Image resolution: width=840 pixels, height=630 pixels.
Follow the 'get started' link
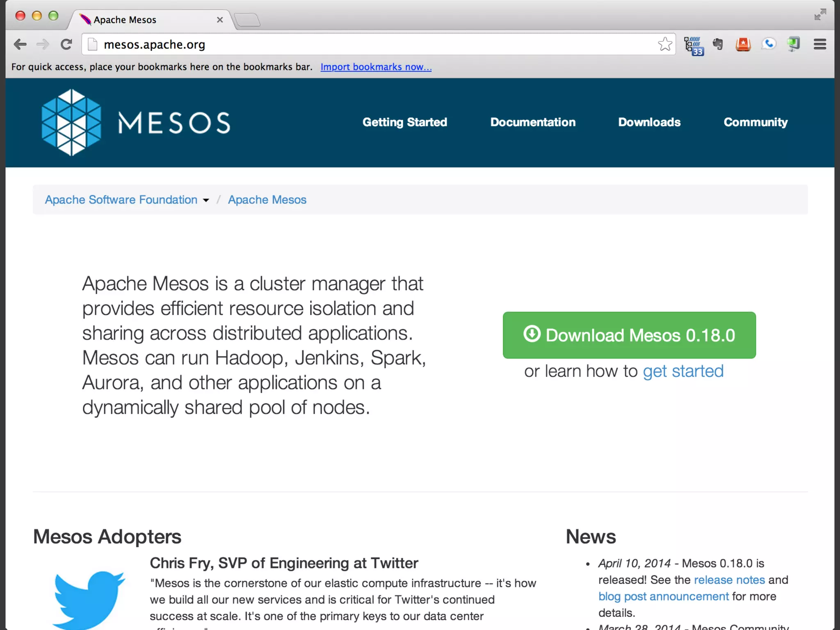(x=683, y=371)
